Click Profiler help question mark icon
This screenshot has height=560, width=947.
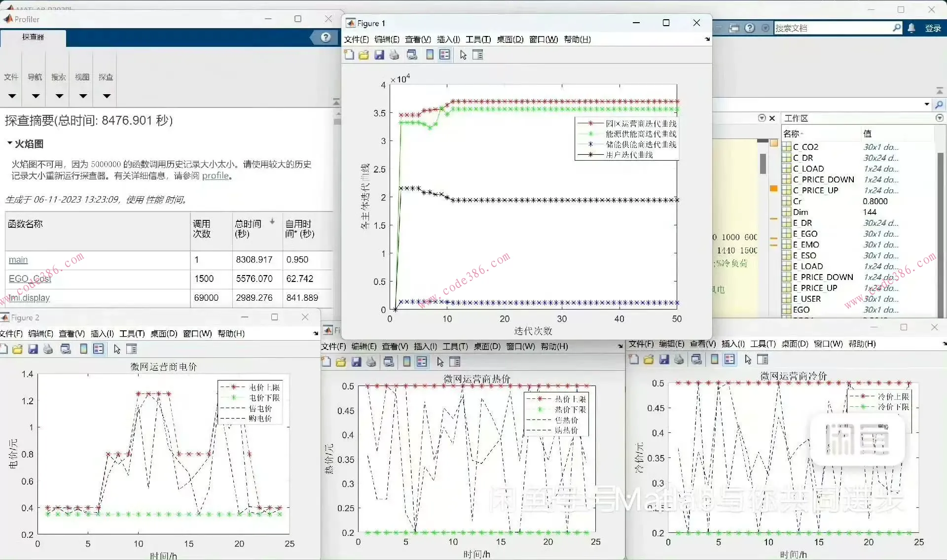[326, 37]
